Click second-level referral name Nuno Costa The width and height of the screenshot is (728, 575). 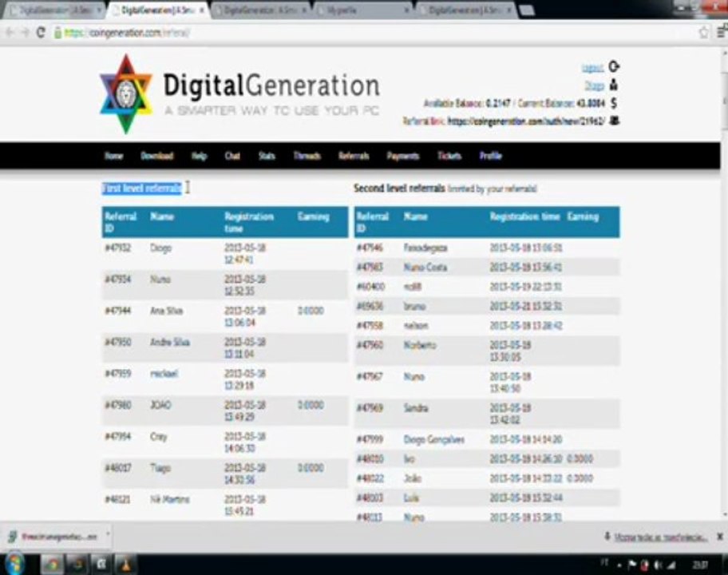pyautogui.click(x=425, y=267)
